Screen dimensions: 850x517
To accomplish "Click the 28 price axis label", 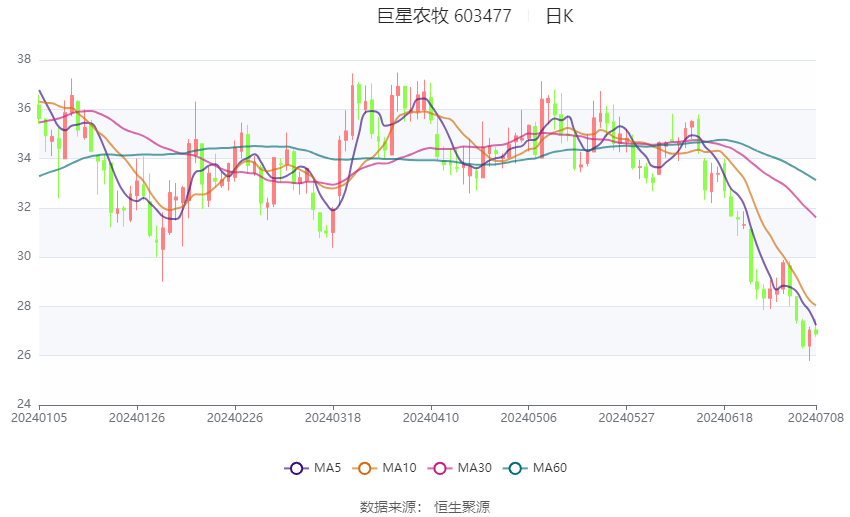I will point(24,306).
